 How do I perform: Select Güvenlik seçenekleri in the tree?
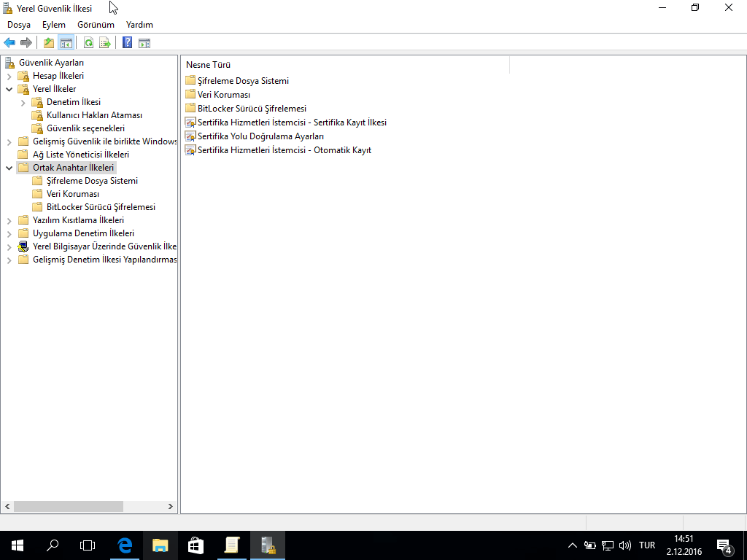[85, 128]
